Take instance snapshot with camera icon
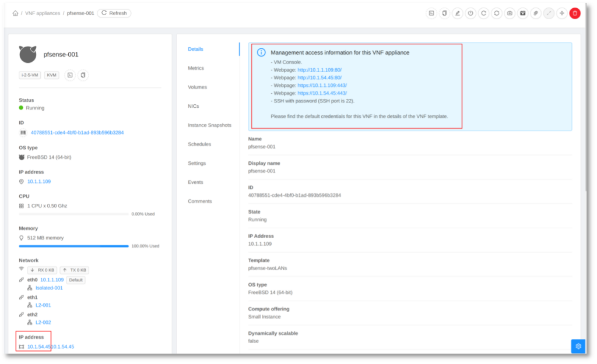 click(510, 13)
